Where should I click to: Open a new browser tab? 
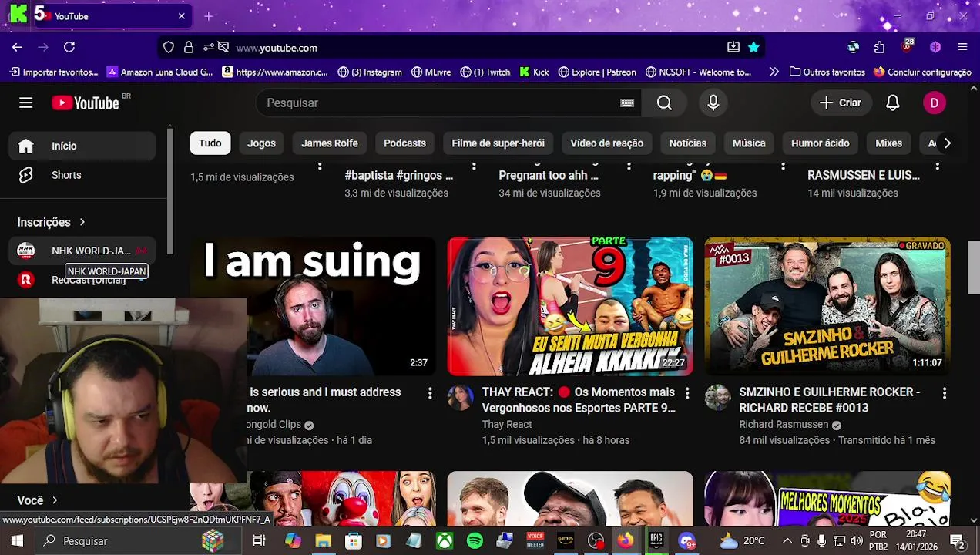208,16
